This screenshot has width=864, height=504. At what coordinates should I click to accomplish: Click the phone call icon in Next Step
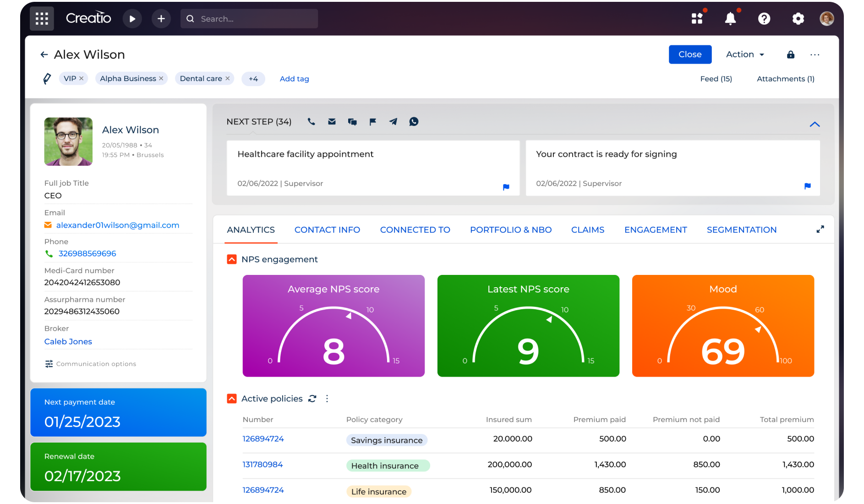click(x=311, y=122)
